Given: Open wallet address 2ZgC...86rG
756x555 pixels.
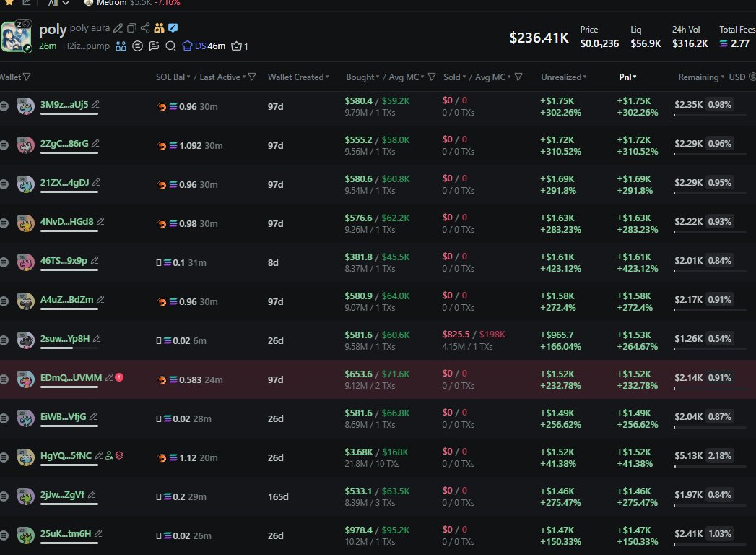Looking at the screenshot, I should (x=64, y=143).
